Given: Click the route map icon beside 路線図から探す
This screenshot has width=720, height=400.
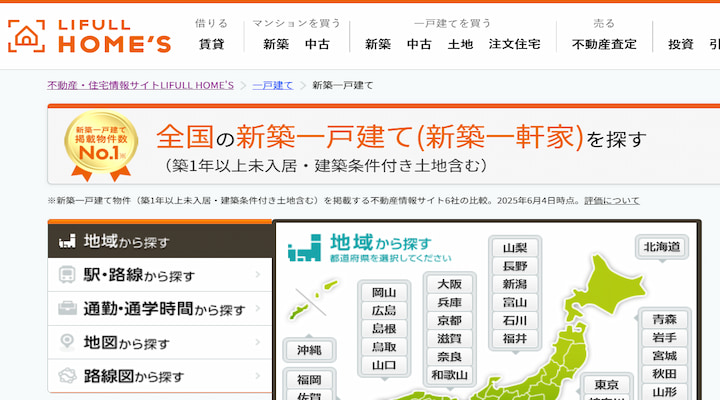Looking at the screenshot, I should 69,377.
